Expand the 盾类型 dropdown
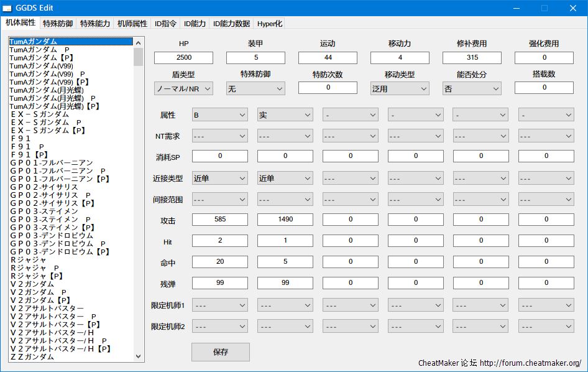This screenshot has width=588, height=372. point(183,89)
